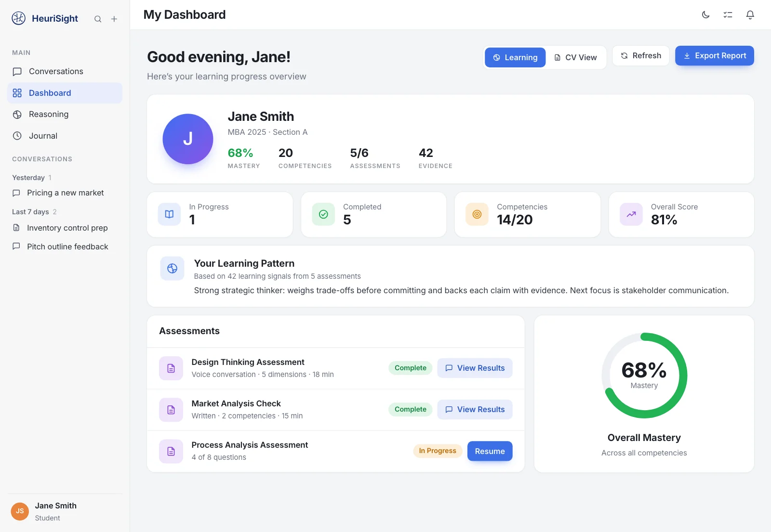This screenshot has width=771, height=532.
Task: Click the Design Thinking Assessment document icon
Action: (171, 368)
